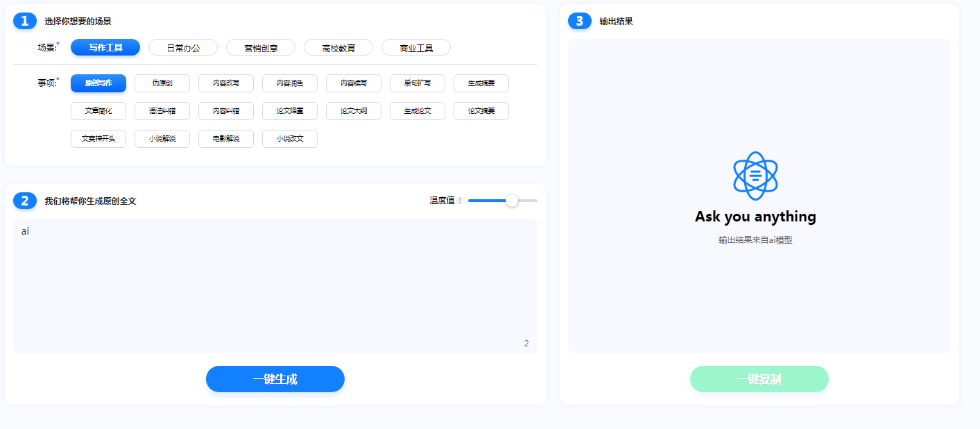Click the 输出结果来自ai模型 text
This screenshot has width=980, height=429.
(x=755, y=240)
